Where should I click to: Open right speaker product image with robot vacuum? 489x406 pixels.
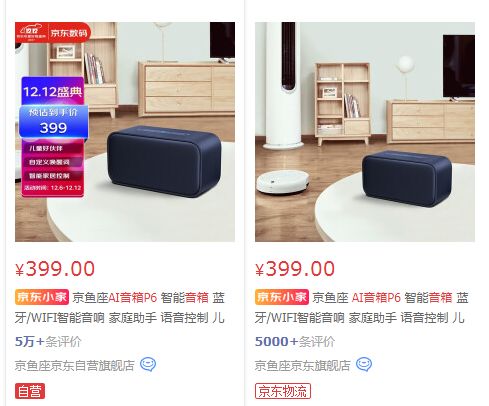tap(365, 132)
